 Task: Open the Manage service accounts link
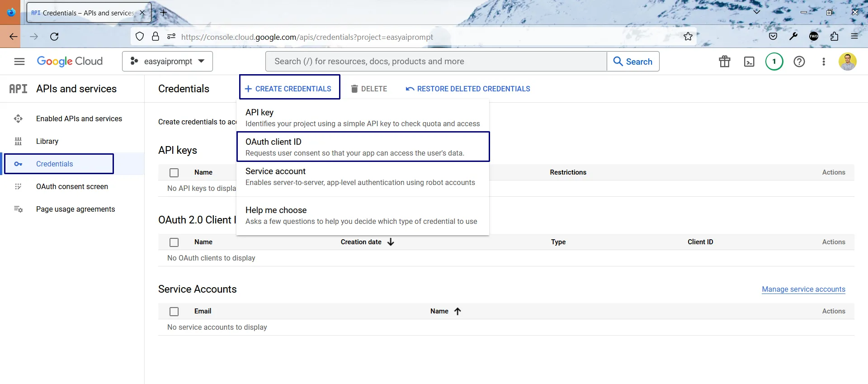(x=803, y=289)
